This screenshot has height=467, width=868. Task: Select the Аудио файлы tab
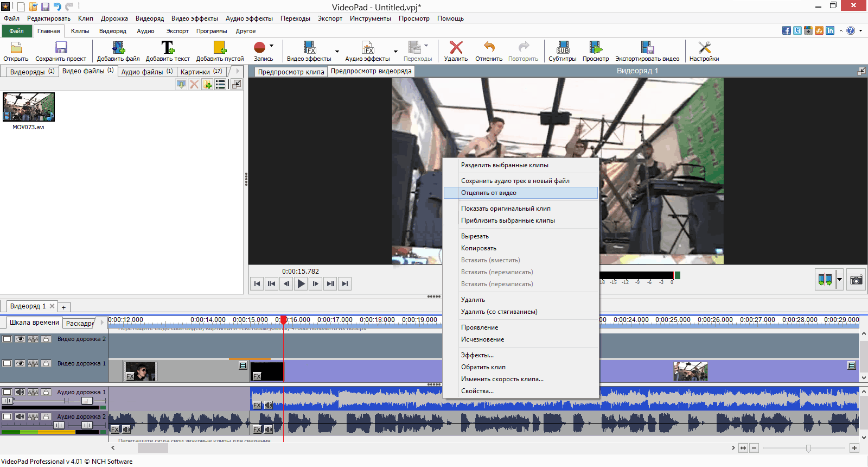147,72
